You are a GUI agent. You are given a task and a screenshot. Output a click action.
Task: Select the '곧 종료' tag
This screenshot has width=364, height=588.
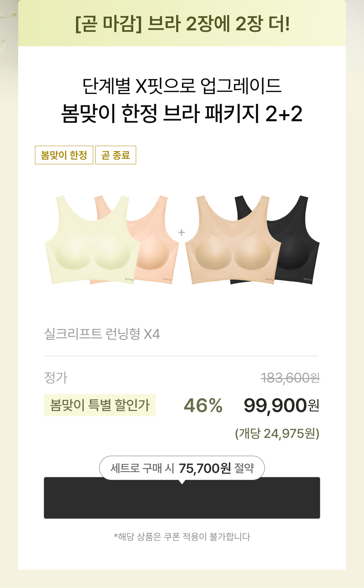pos(116,155)
